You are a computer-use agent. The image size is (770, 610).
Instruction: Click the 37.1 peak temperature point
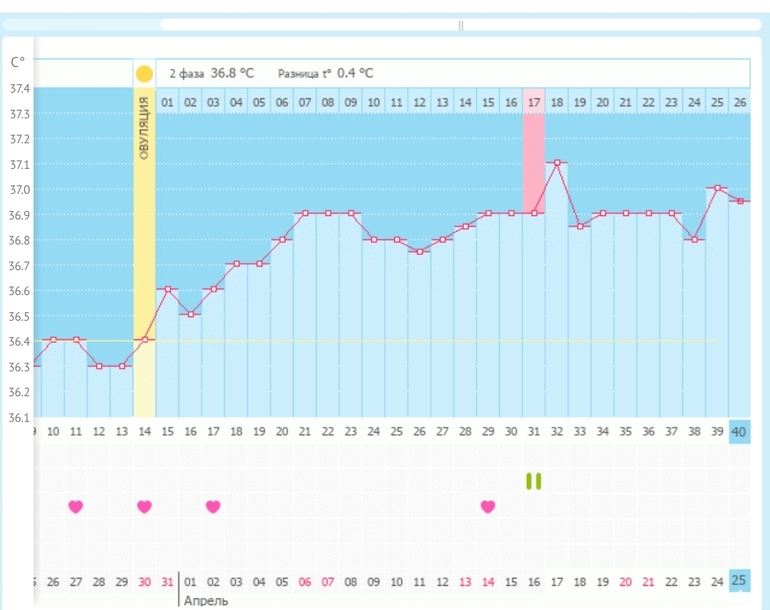pos(557,163)
